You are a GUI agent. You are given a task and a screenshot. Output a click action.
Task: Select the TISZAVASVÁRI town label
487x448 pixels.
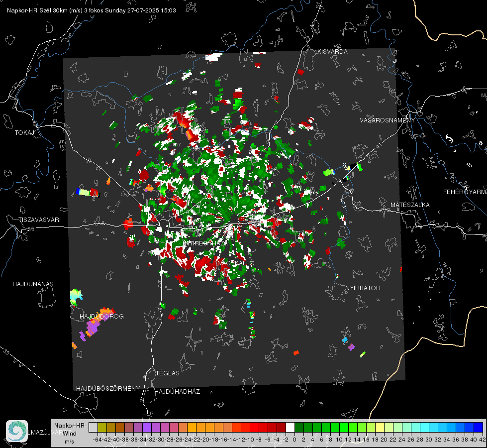tap(39, 220)
